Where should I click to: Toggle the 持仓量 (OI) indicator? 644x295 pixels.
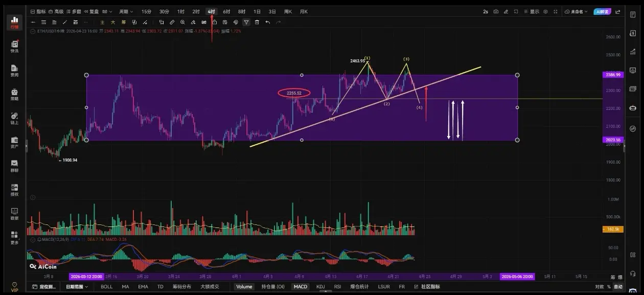[x=273, y=287]
